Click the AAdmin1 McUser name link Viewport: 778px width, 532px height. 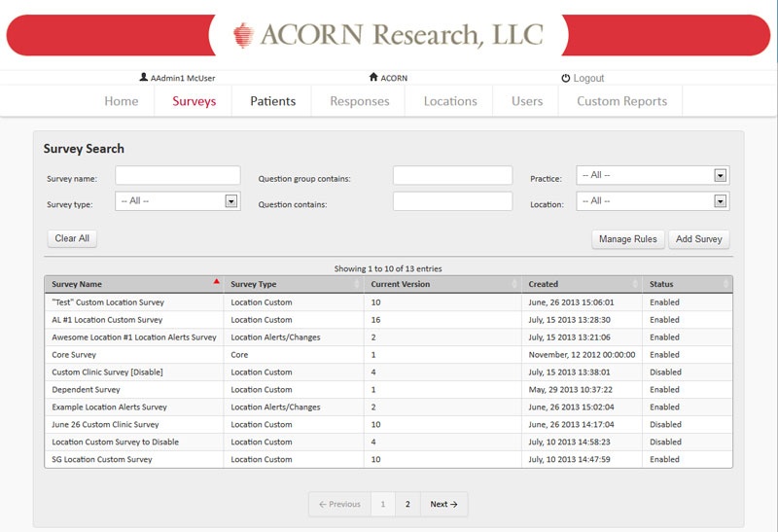click(x=183, y=79)
